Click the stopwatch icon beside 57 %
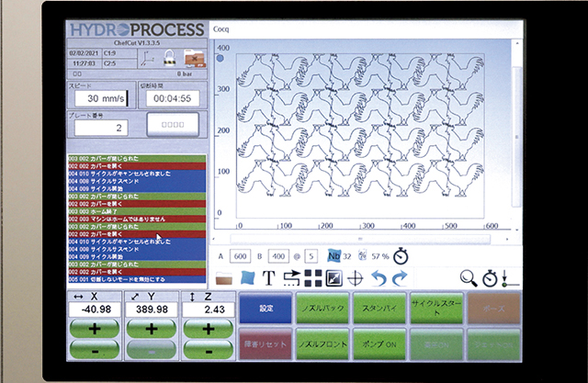This screenshot has width=588, height=383. [x=401, y=255]
